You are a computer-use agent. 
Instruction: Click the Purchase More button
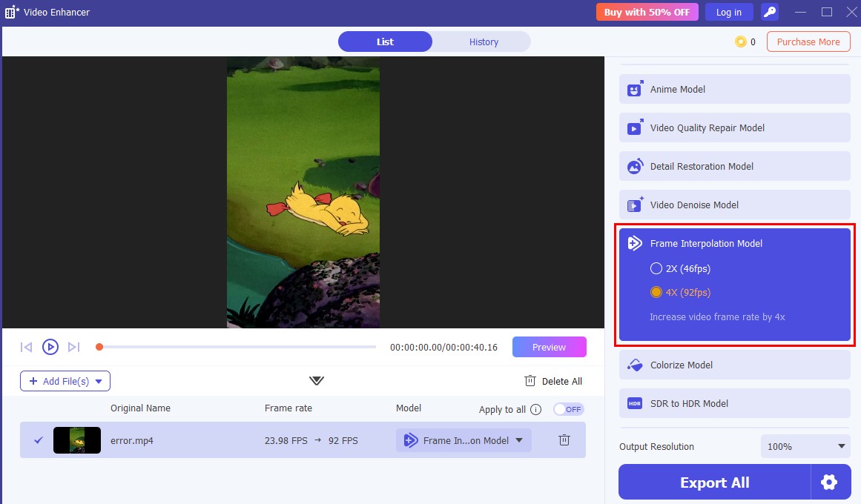coord(808,42)
